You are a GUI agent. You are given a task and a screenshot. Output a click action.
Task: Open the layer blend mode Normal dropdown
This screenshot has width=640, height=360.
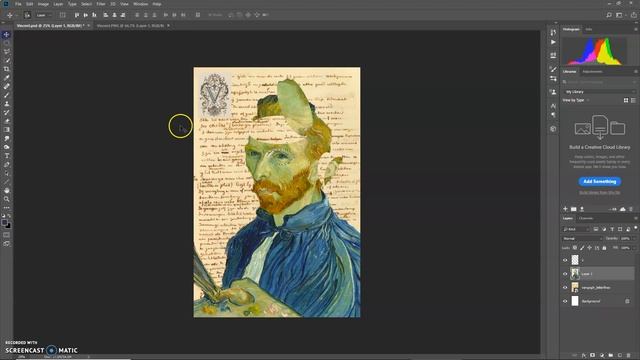click(x=582, y=238)
